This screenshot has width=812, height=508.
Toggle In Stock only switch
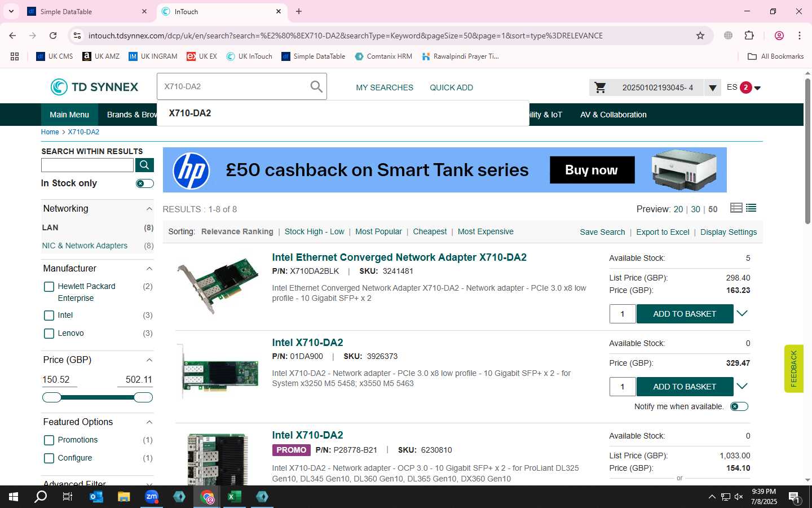click(x=145, y=183)
